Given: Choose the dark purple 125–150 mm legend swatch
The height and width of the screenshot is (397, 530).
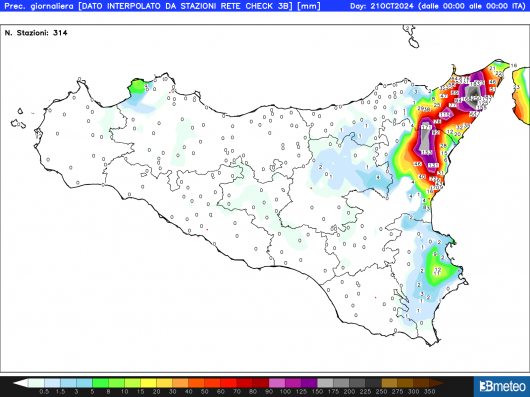Looking at the screenshot, I should (x=309, y=383).
